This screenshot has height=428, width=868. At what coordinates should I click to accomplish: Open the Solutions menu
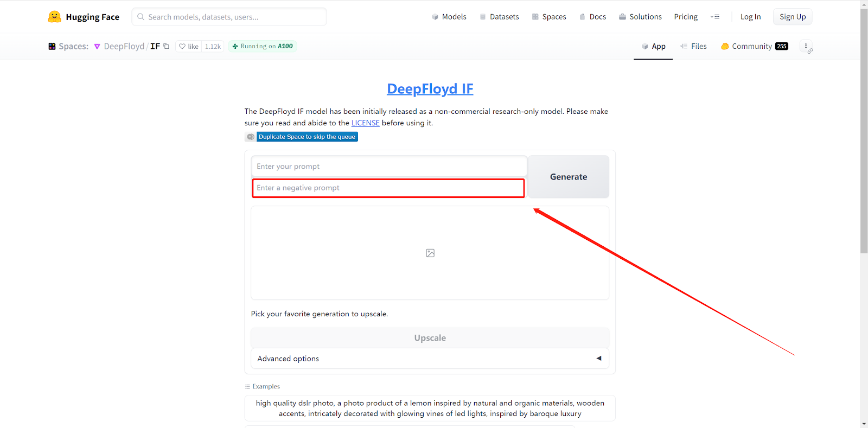640,17
